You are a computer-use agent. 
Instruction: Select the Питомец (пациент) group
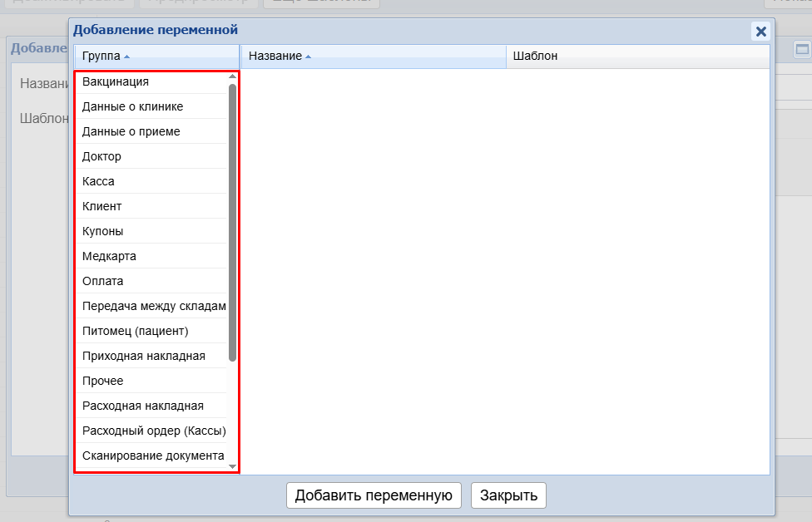135,331
